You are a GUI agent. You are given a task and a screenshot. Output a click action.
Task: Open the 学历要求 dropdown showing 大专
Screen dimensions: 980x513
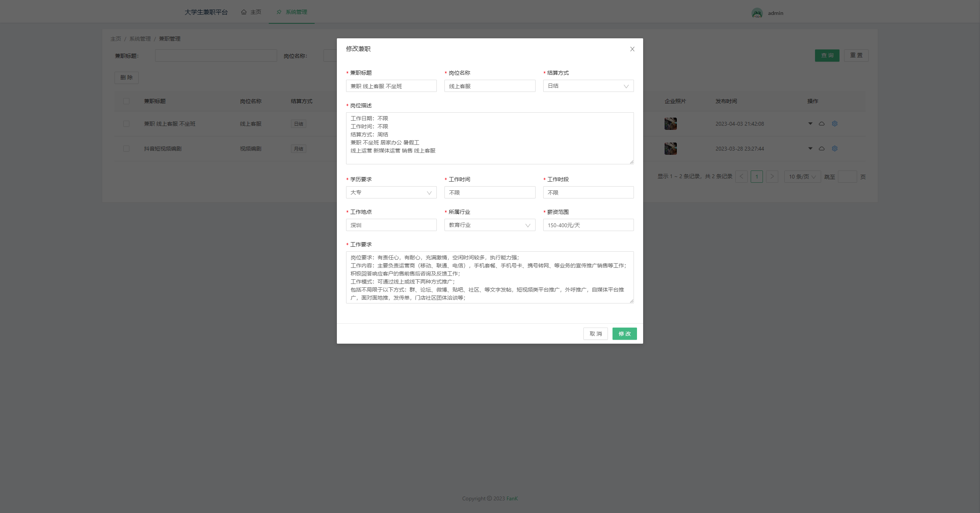pyautogui.click(x=391, y=192)
